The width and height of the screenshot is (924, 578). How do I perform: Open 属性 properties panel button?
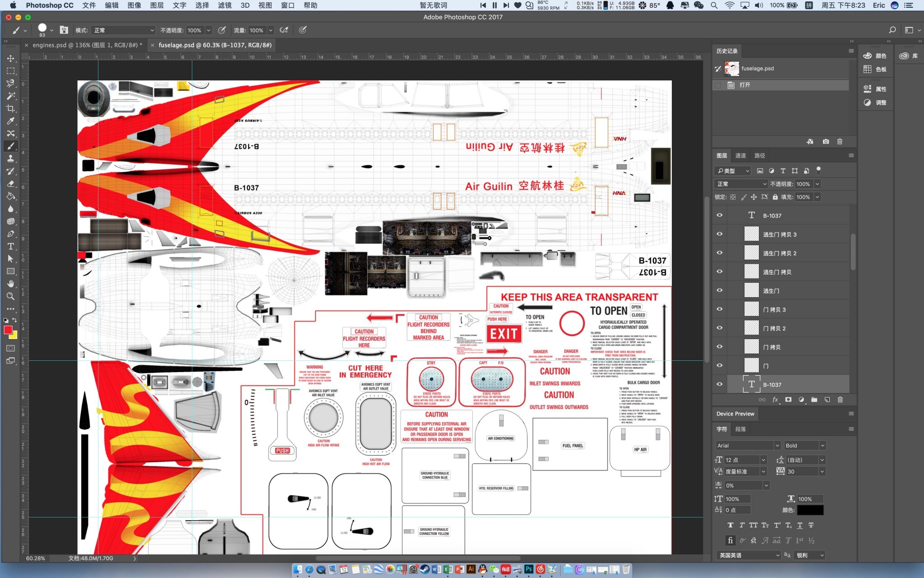tap(875, 89)
